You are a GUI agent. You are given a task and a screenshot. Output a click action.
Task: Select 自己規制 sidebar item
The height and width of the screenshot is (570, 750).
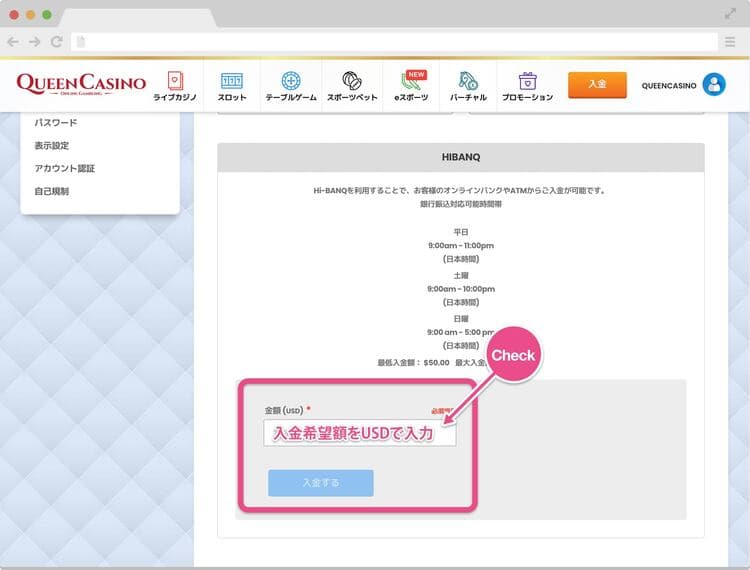[52, 191]
